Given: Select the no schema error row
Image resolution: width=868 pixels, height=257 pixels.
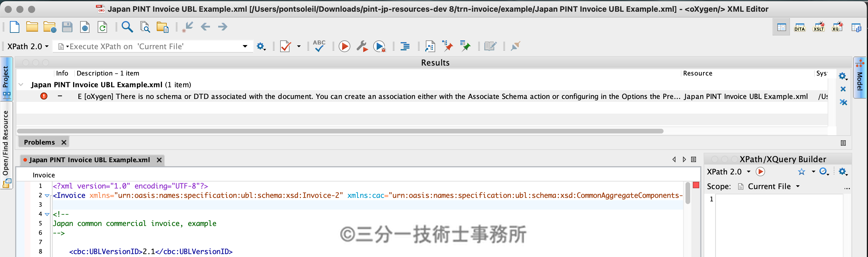Looking at the screenshot, I should point(422,97).
